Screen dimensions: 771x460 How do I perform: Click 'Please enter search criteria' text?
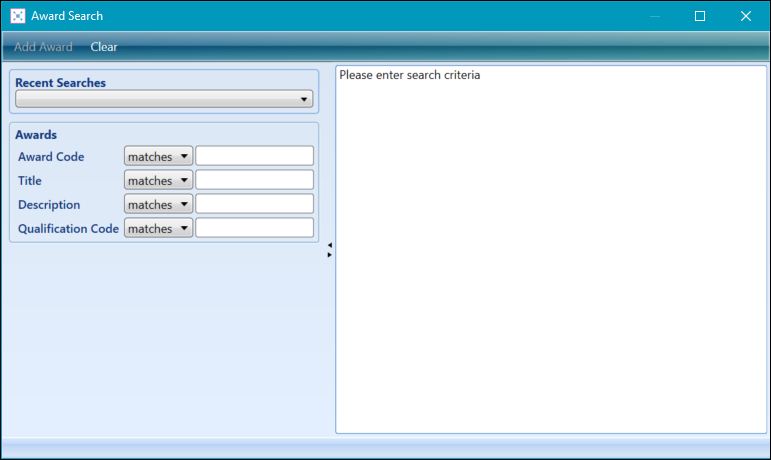coord(410,75)
